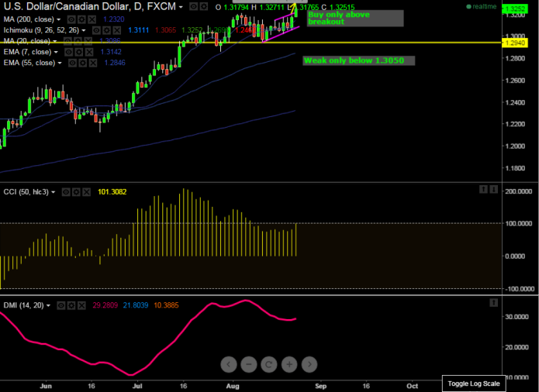
Task: Open settings for MA (200, close)
Action: [81, 19]
